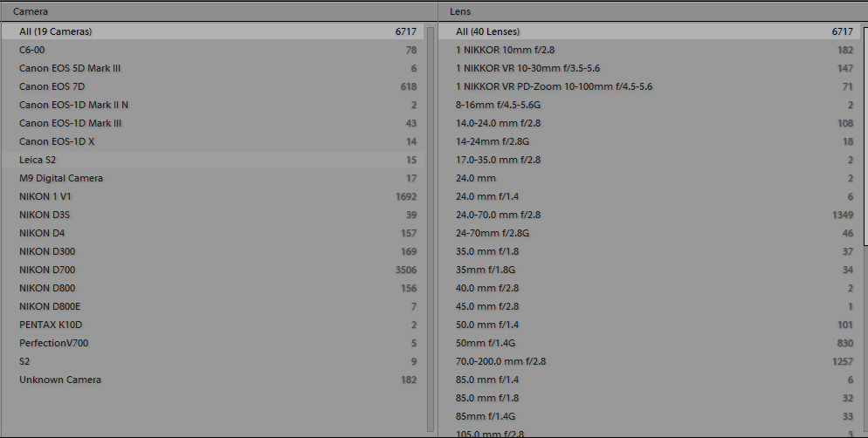
Task: Filter by Unknown Camera
Action: pos(212,380)
